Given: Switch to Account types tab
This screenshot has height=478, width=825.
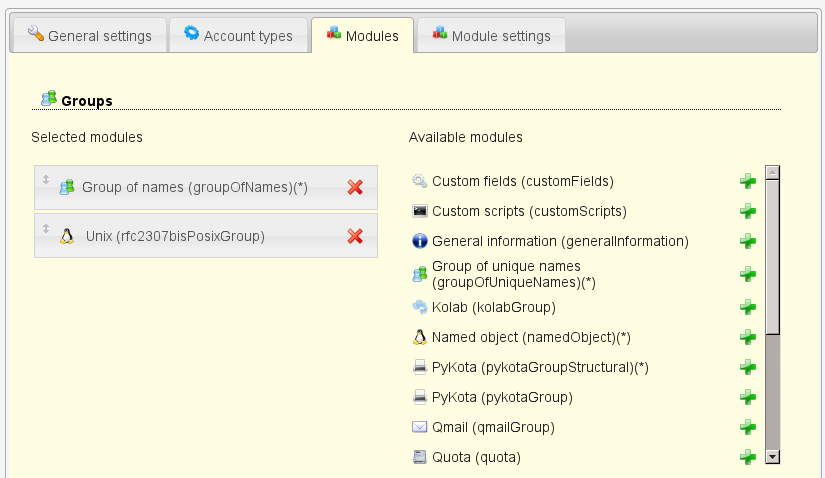Looking at the screenshot, I should click(238, 36).
